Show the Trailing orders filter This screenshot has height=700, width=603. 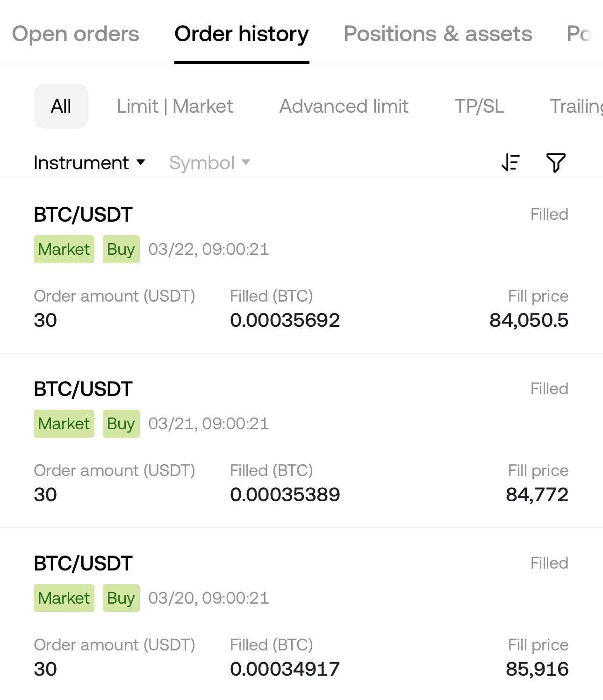[x=576, y=106]
